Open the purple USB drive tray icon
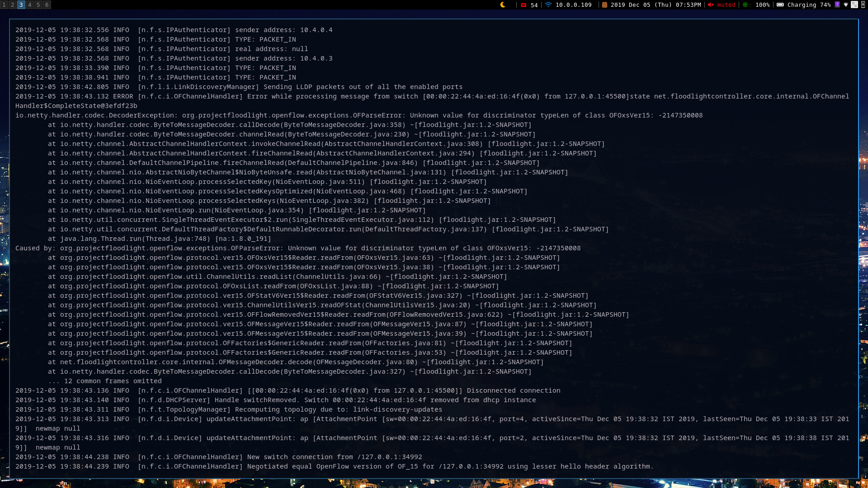Screen dimensions: 868x488 [837, 5]
